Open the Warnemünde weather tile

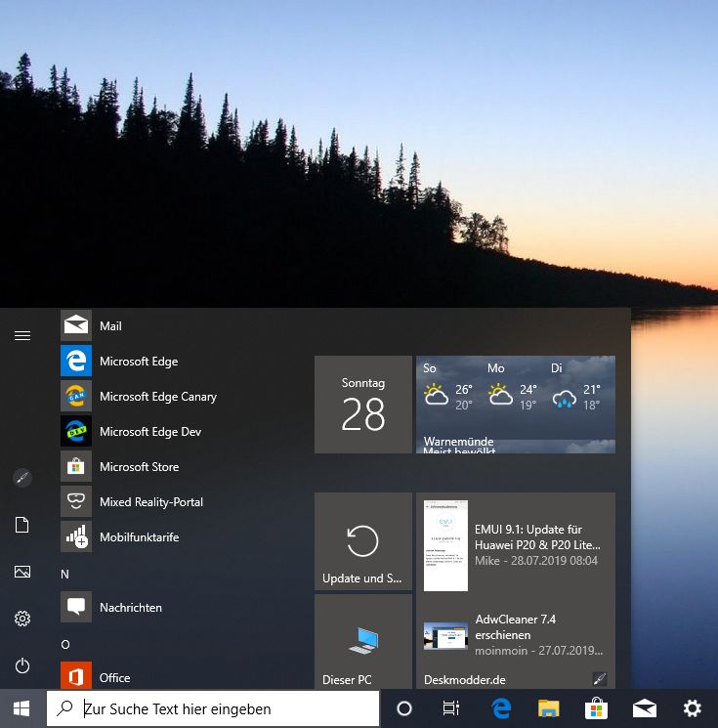click(516, 405)
